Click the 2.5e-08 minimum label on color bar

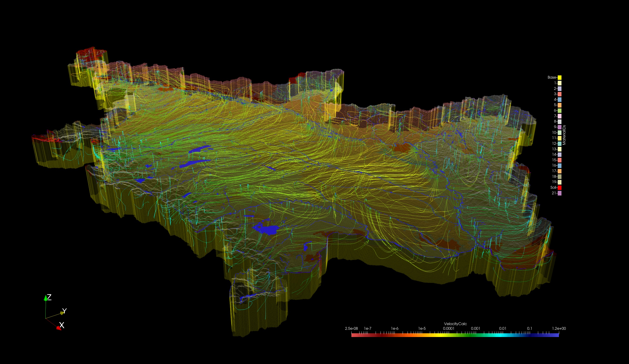pyautogui.click(x=351, y=328)
